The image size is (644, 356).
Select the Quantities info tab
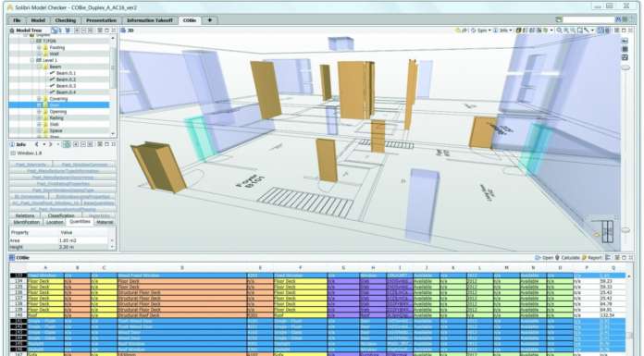tap(80, 221)
